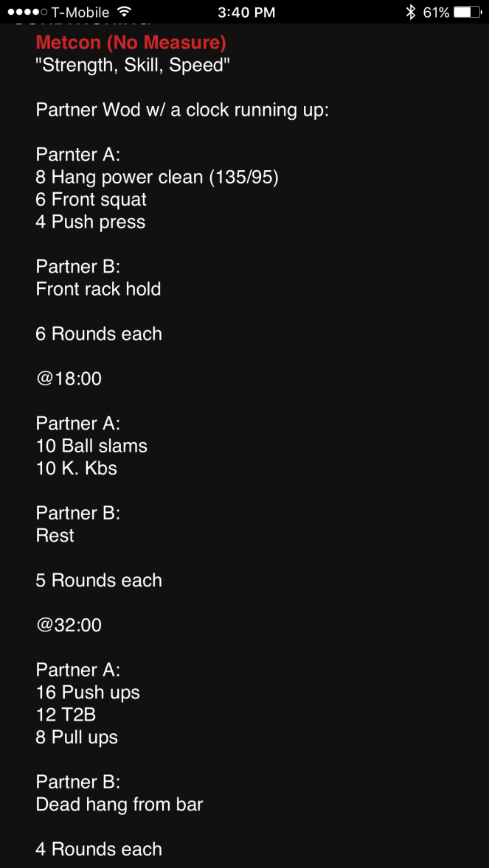Viewport: 489px width, 868px height.
Task: Tap the battery icon
Action: pyautogui.click(x=468, y=12)
